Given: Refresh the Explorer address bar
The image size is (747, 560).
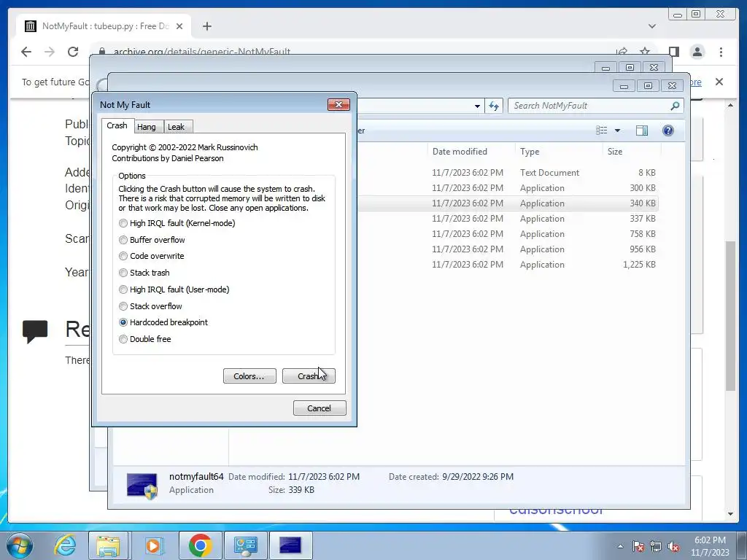Looking at the screenshot, I should click(x=494, y=106).
